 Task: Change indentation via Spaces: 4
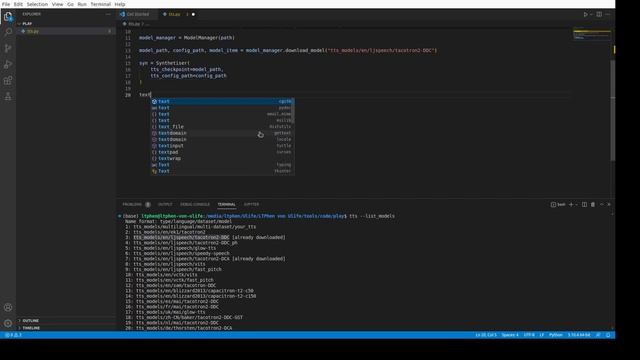[x=510, y=335]
